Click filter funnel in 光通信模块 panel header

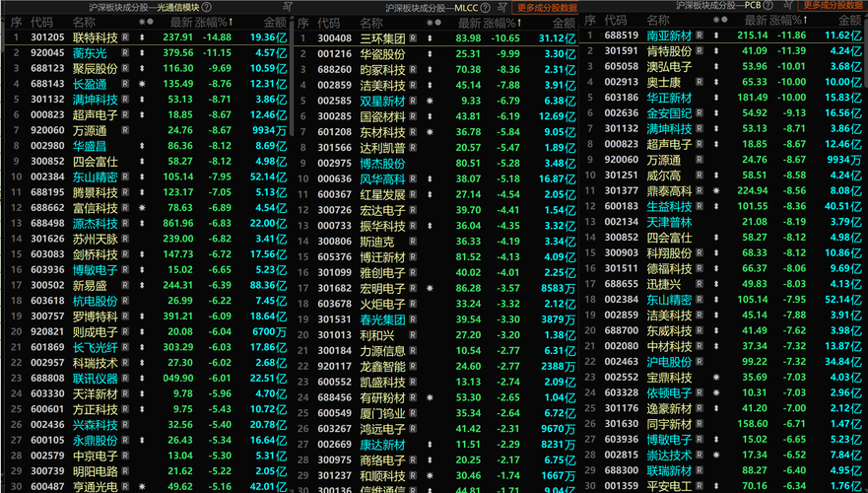(288, 7)
